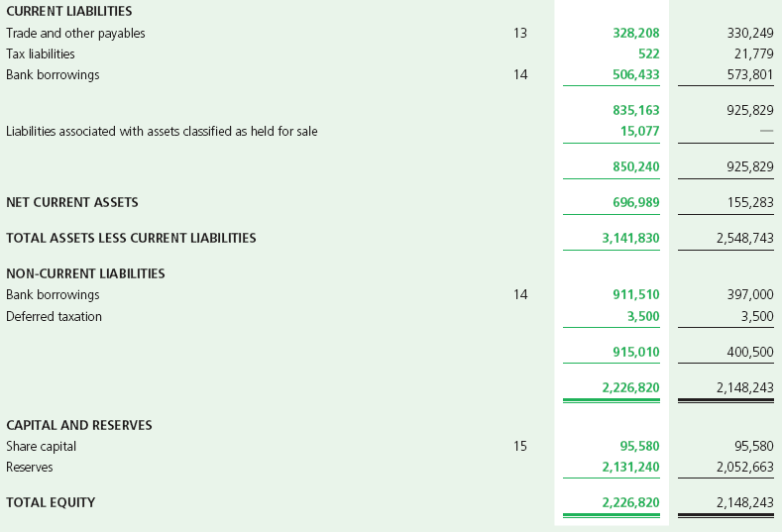Click note reference 13
The width and height of the screenshot is (782, 532).
520,33
